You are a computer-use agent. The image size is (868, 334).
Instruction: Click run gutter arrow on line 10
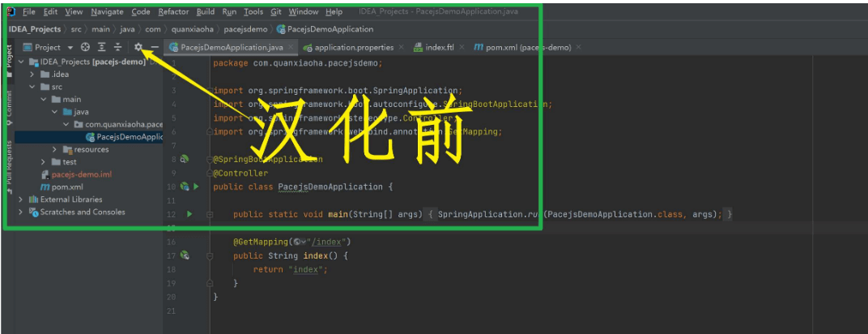[196, 186]
